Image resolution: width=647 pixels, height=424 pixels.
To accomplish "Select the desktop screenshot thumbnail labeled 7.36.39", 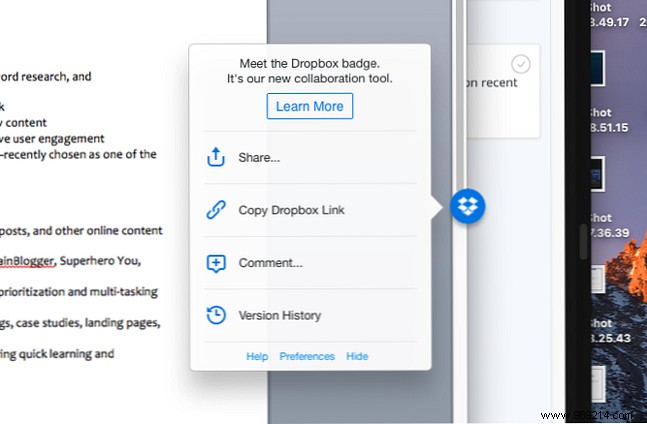I will pos(597,174).
